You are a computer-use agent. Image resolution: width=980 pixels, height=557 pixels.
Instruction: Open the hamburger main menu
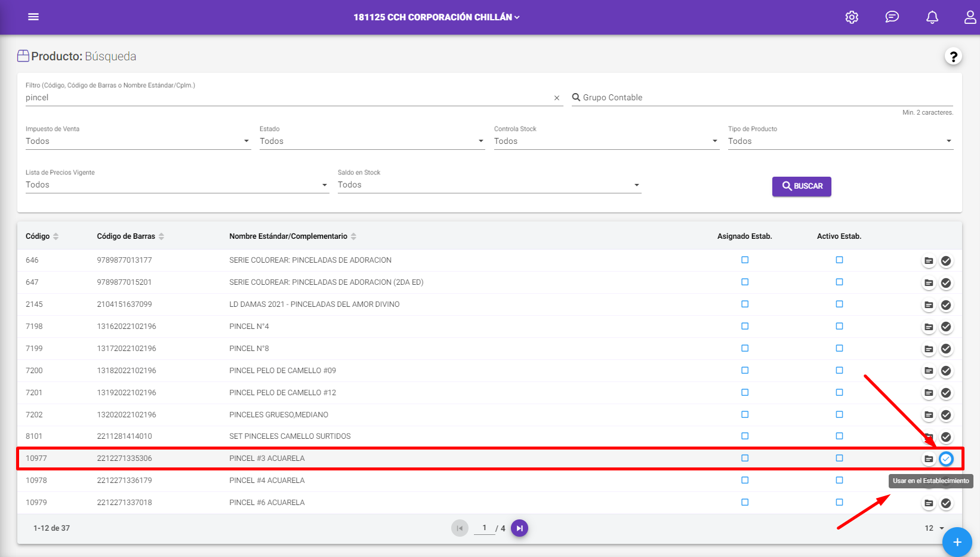(33, 17)
